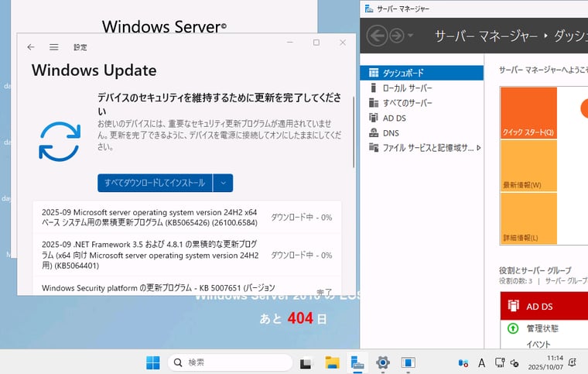
Task: Click the taskbar 検索 search box
Action: click(x=230, y=362)
